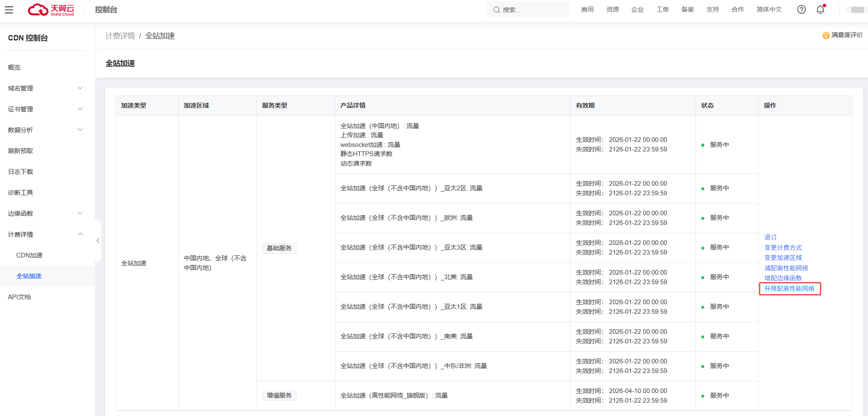Open the 费用 top menu

(x=587, y=10)
